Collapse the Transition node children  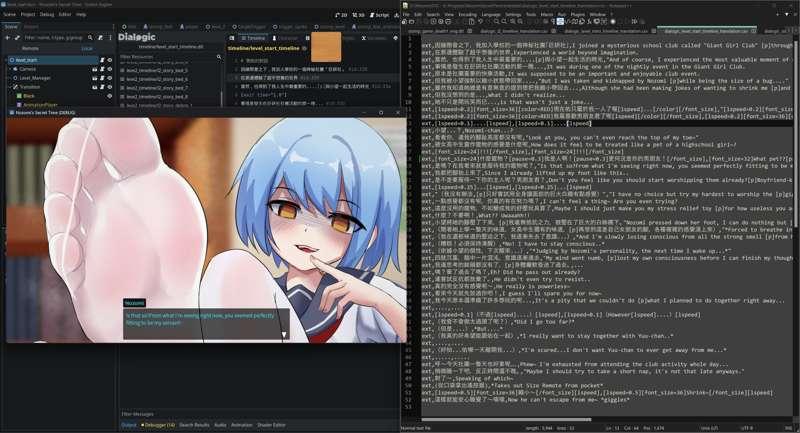coord(9,87)
